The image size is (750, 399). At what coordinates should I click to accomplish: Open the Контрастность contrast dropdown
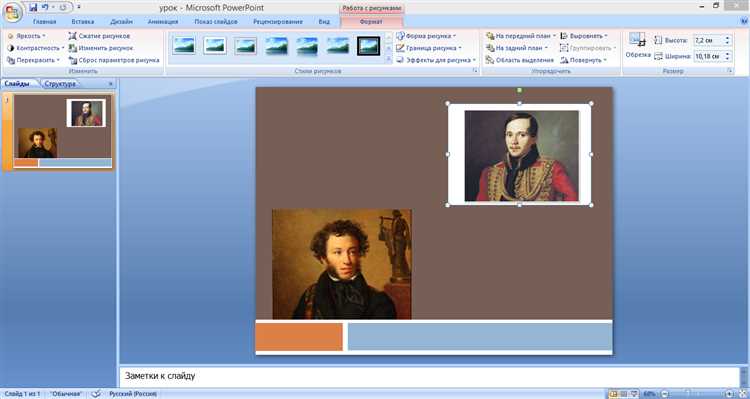coord(36,48)
